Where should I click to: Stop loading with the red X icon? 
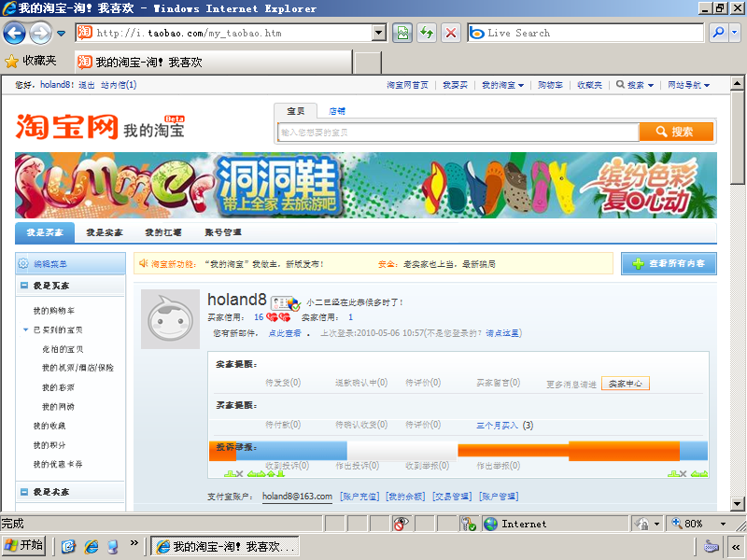(451, 33)
